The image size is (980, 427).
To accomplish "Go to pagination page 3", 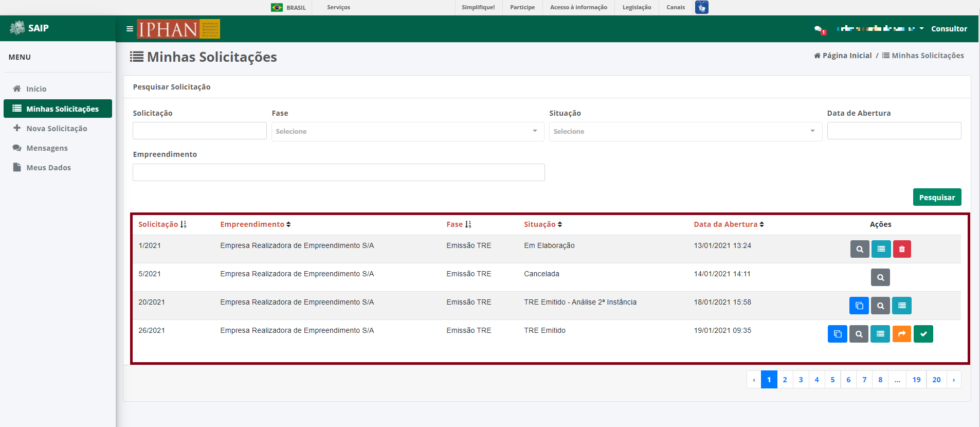I will click(x=801, y=380).
